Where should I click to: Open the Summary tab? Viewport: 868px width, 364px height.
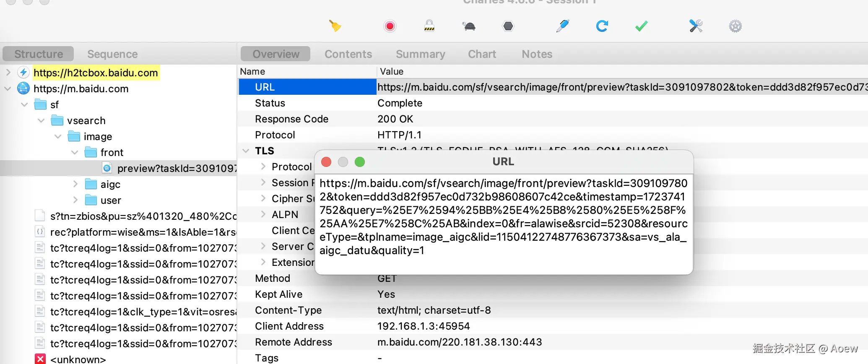click(x=420, y=54)
